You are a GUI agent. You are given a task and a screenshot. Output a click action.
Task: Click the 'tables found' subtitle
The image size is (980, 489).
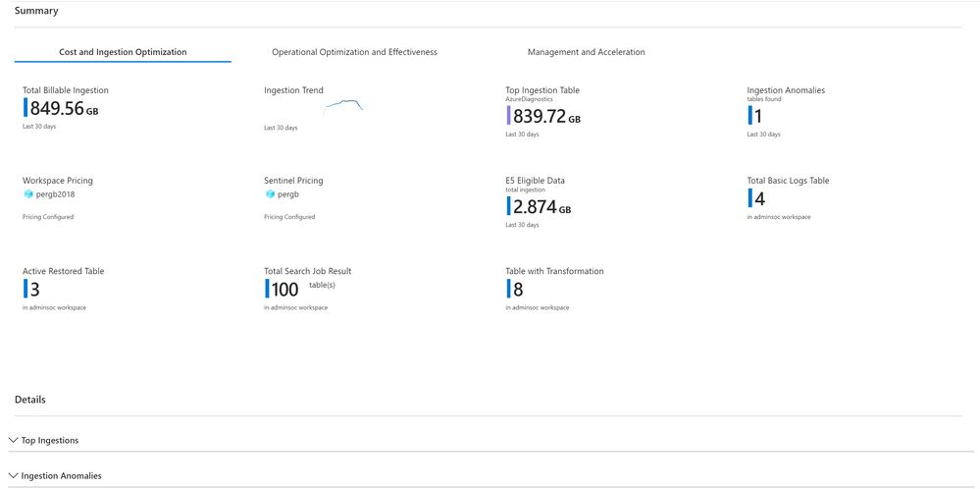pyautogui.click(x=764, y=99)
